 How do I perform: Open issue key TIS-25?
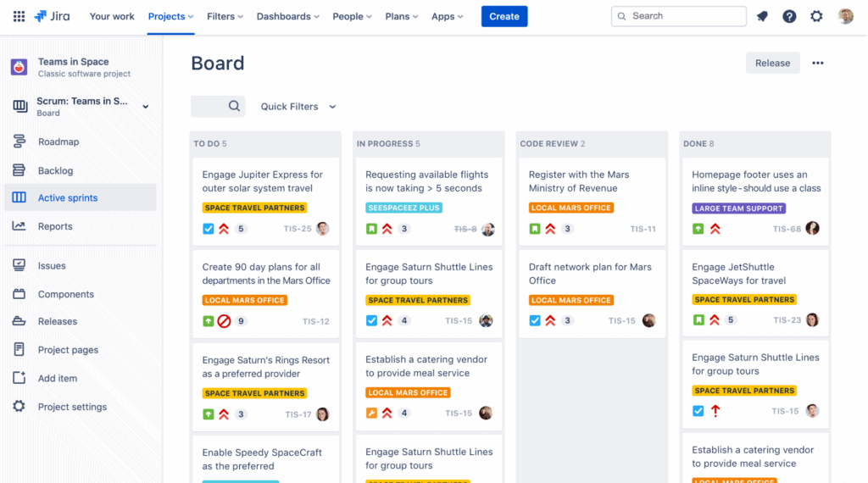pos(298,229)
